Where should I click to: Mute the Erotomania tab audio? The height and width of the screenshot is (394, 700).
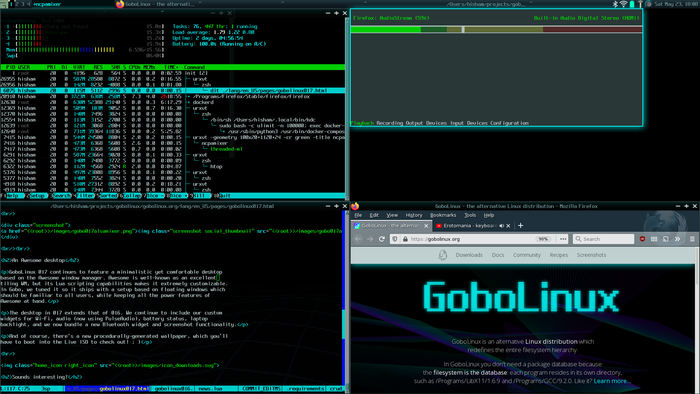(501, 226)
